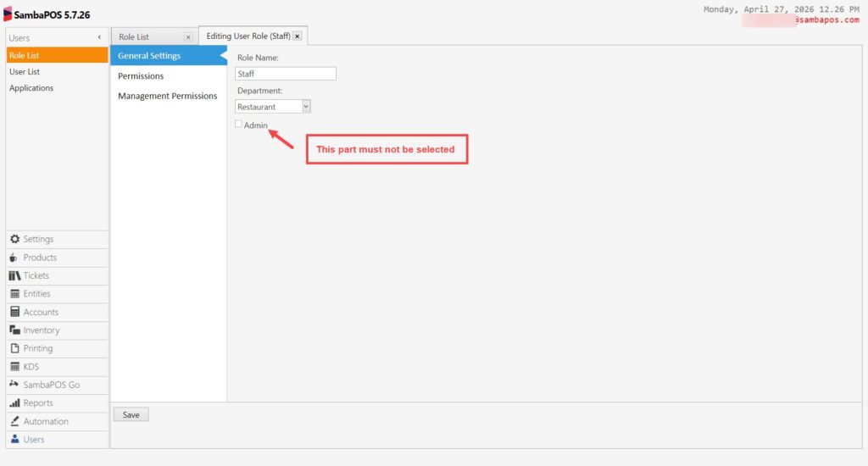
Task: Open the Permissions settings page
Action: coord(141,76)
